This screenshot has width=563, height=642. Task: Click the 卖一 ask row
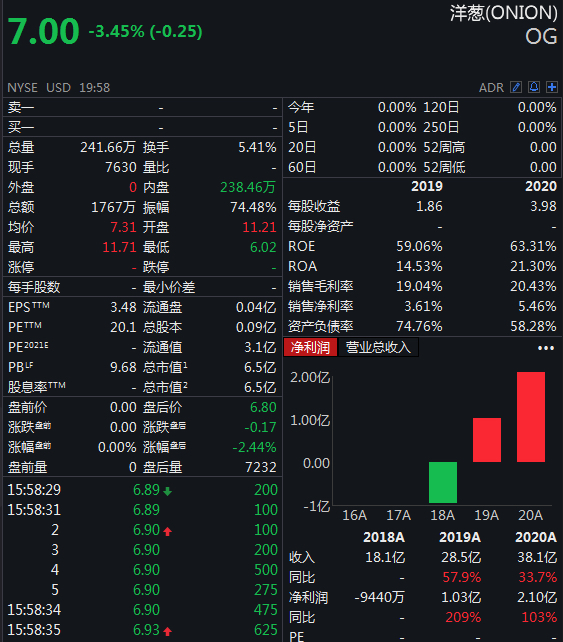click(142, 108)
